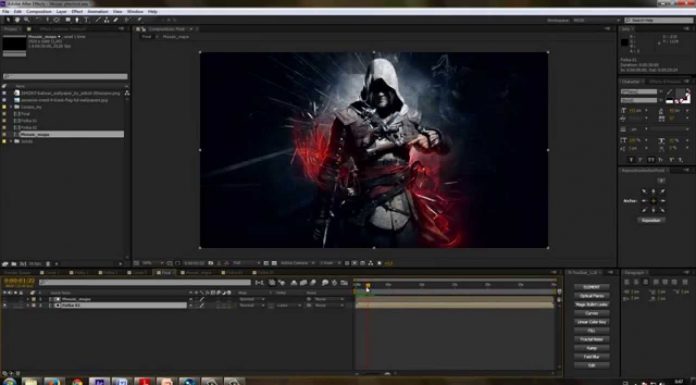Open the Active Camera dropdown

pos(297,263)
